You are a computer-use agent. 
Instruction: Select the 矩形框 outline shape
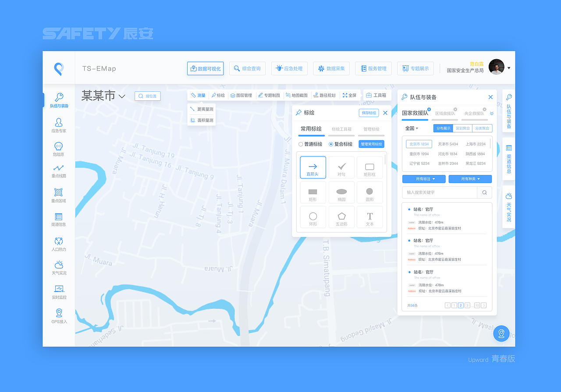pyautogui.click(x=369, y=167)
